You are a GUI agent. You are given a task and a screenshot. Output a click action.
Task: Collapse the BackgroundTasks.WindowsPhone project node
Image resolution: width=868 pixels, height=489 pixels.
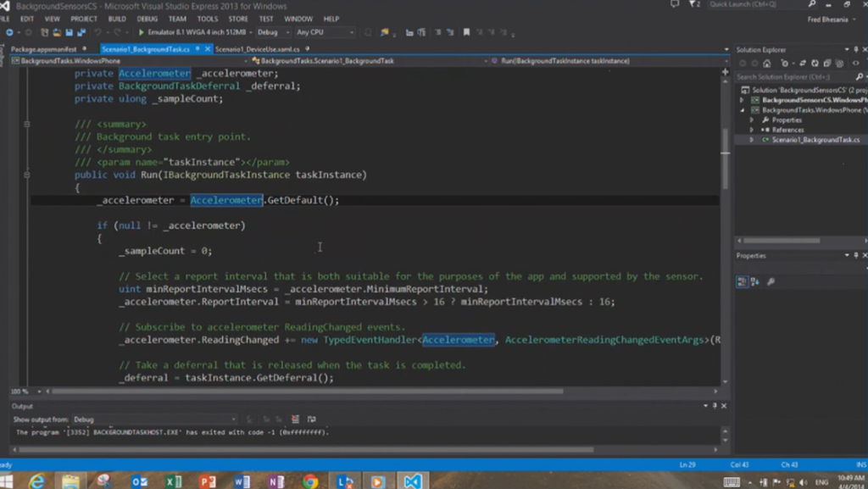click(742, 110)
